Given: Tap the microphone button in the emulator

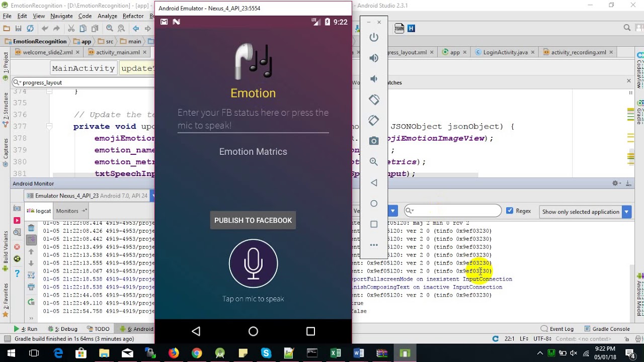Looking at the screenshot, I should (x=253, y=263).
